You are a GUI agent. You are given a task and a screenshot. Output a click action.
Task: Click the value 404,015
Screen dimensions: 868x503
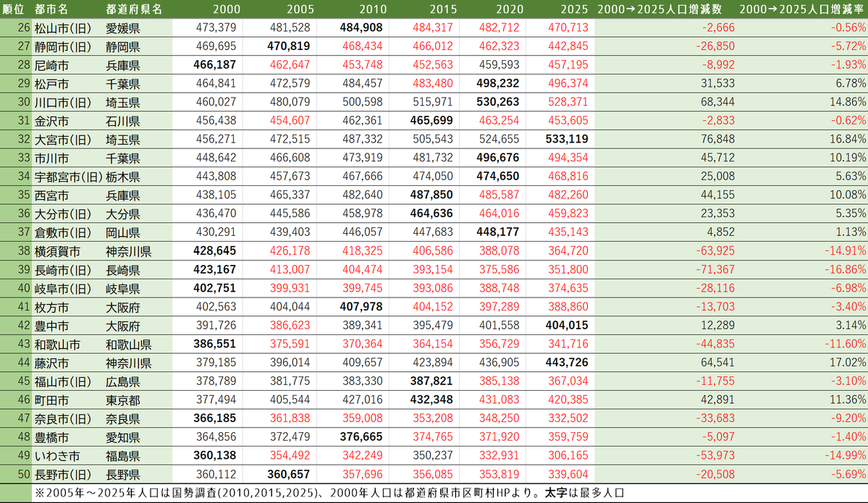(566, 326)
